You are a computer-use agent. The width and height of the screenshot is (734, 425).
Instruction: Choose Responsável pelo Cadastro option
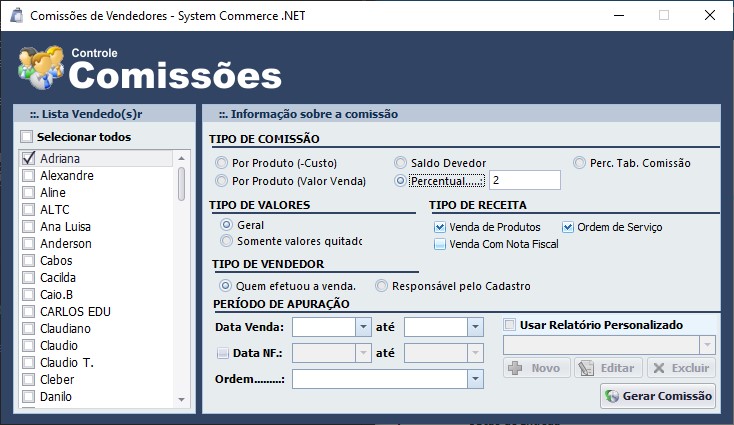coord(381,286)
